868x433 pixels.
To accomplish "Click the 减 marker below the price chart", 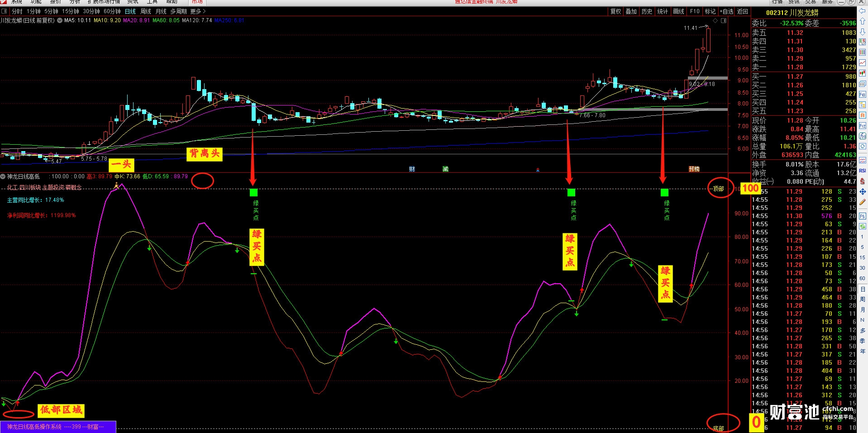I will [445, 169].
